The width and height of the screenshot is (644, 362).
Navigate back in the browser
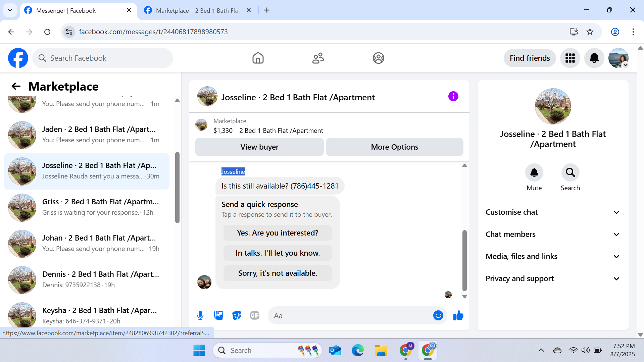[11, 32]
